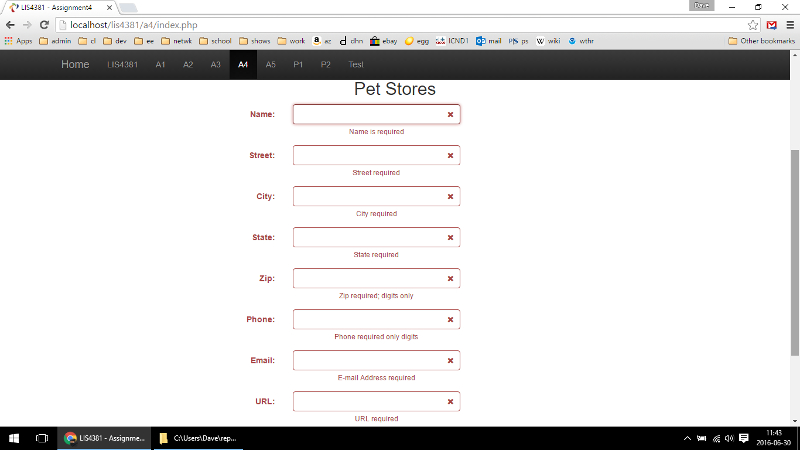This screenshot has height=450, width=800.
Task: Open the P1 navbar item
Action: (x=298, y=64)
